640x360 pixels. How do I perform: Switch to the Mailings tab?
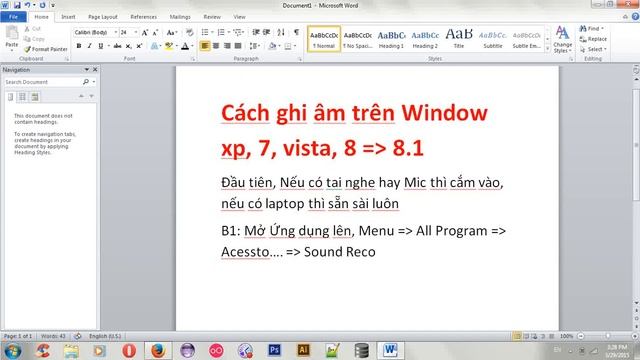[x=180, y=17]
